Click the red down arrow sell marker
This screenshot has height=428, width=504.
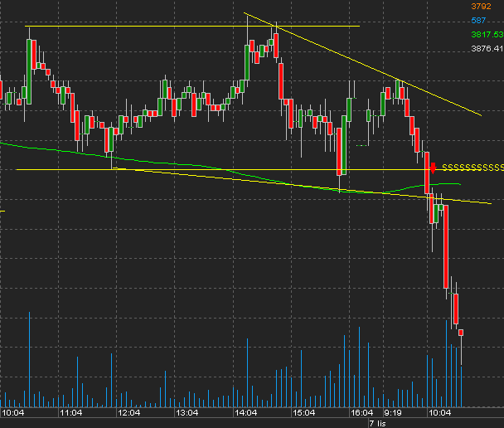pos(433,168)
